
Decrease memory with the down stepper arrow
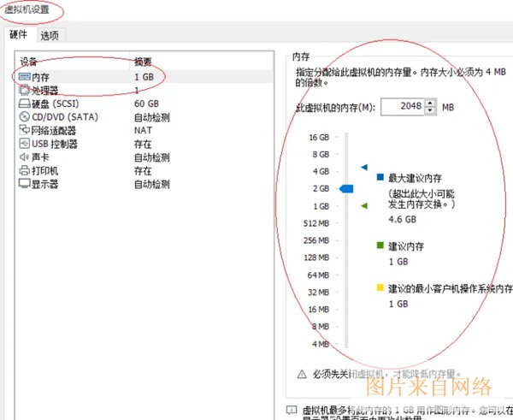click(431, 111)
